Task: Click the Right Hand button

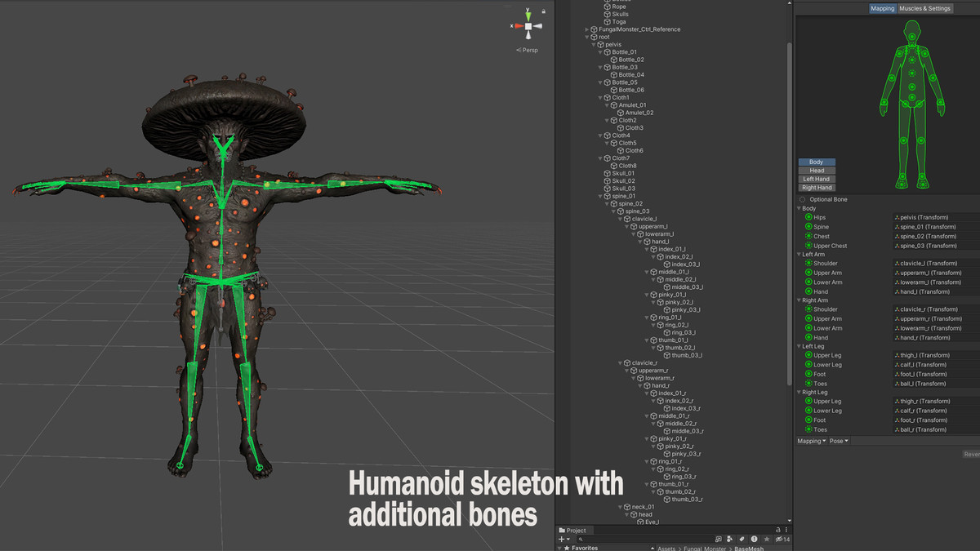Action: pyautogui.click(x=817, y=188)
